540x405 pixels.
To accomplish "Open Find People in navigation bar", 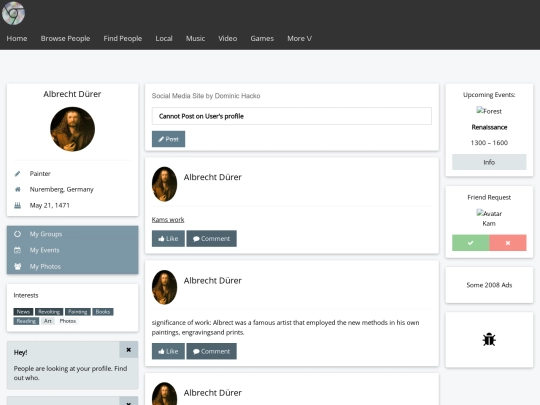I will [x=123, y=39].
